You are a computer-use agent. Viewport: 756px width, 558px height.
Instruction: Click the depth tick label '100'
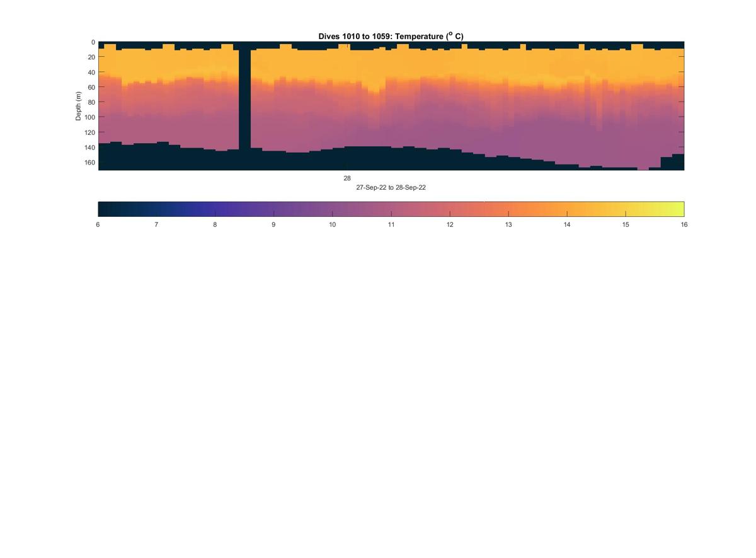[89, 118]
